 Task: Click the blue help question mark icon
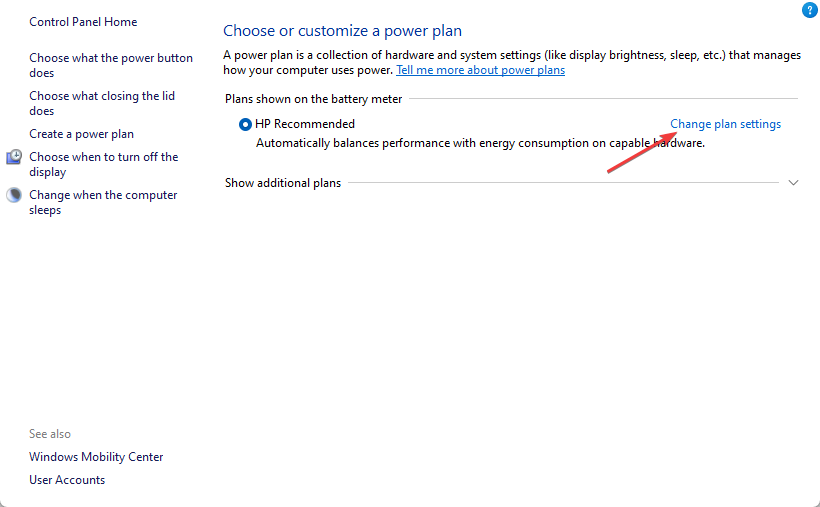pos(809,10)
